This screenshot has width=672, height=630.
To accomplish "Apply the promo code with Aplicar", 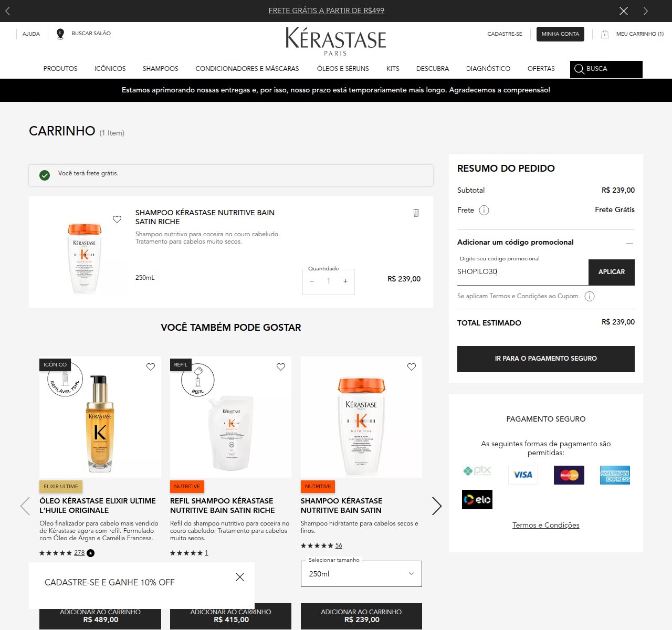I will [x=612, y=272].
